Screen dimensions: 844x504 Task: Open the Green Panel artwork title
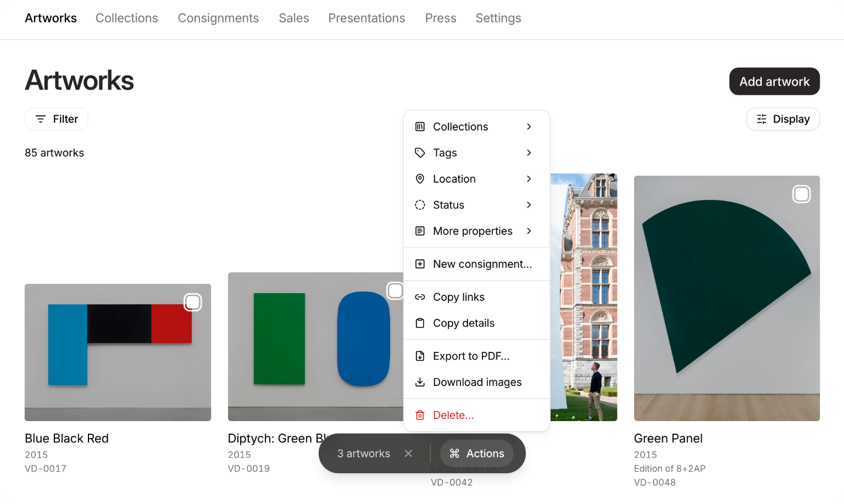668,439
